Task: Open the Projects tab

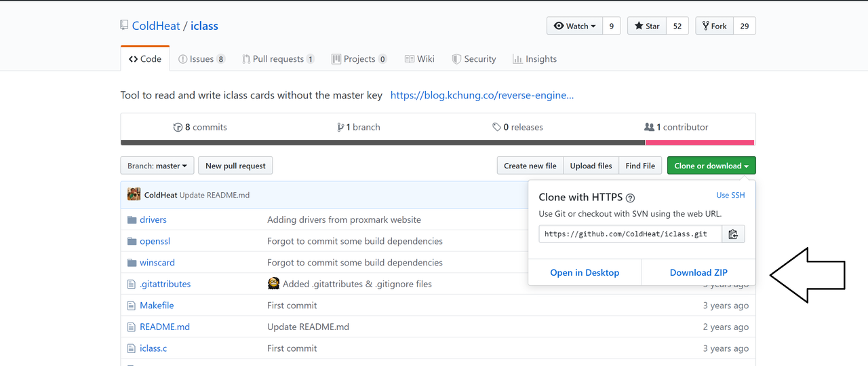Action: click(x=359, y=59)
